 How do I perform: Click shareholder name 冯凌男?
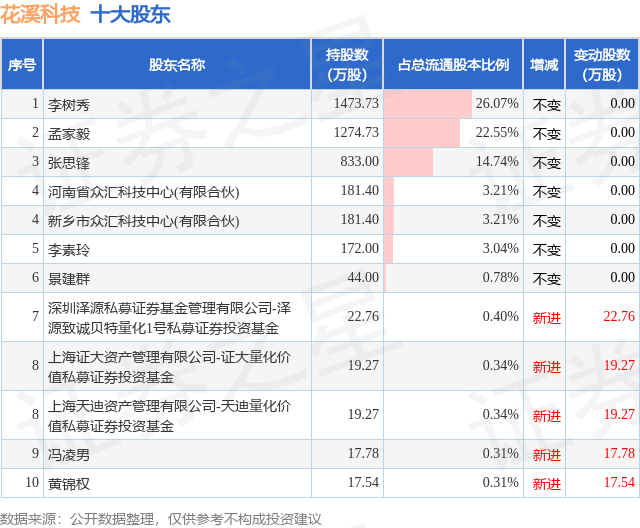click(x=69, y=455)
